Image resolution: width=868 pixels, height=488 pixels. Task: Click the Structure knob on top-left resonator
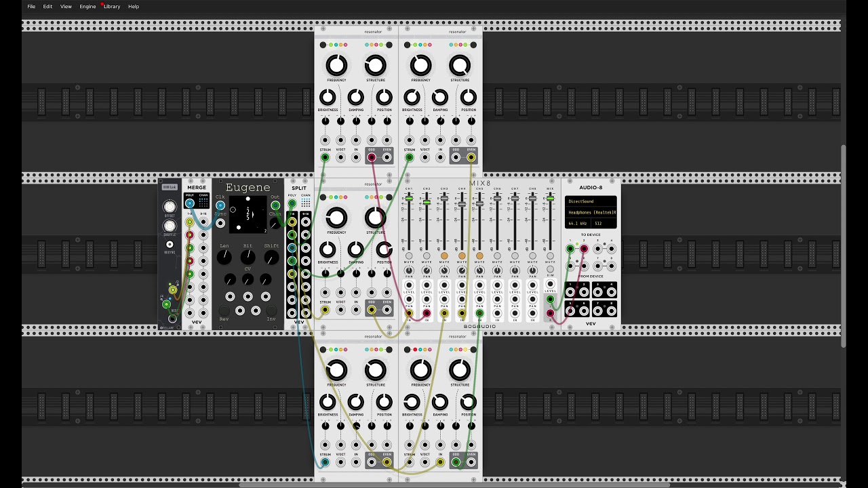pos(376,66)
